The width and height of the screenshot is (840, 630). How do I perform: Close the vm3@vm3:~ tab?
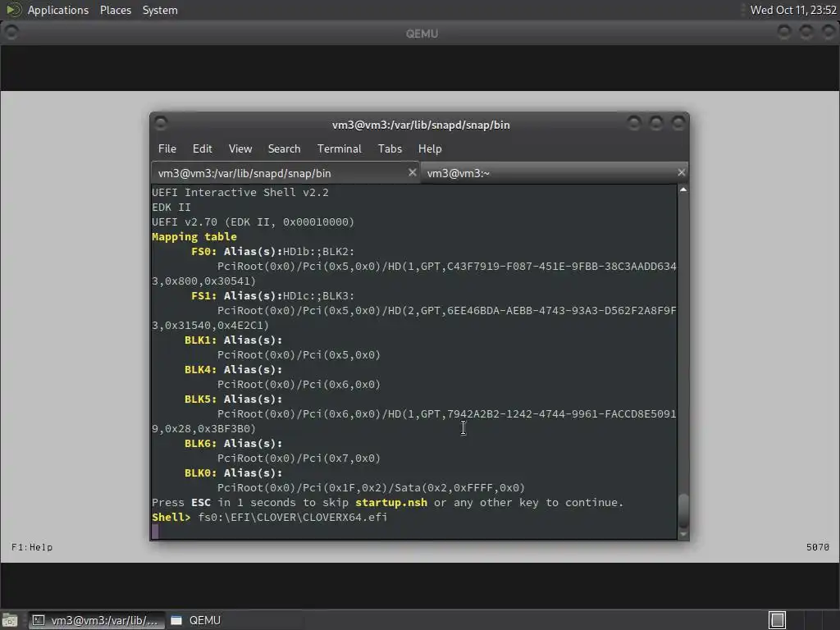pos(681,172)
